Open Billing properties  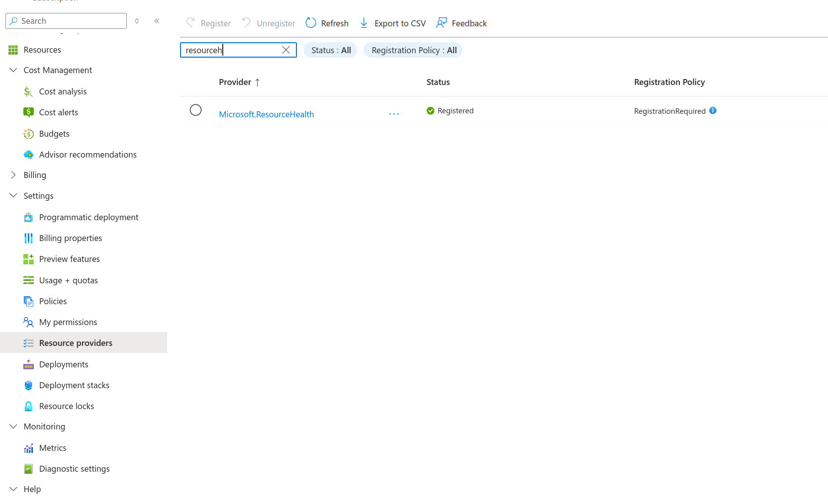click(71, 238)
